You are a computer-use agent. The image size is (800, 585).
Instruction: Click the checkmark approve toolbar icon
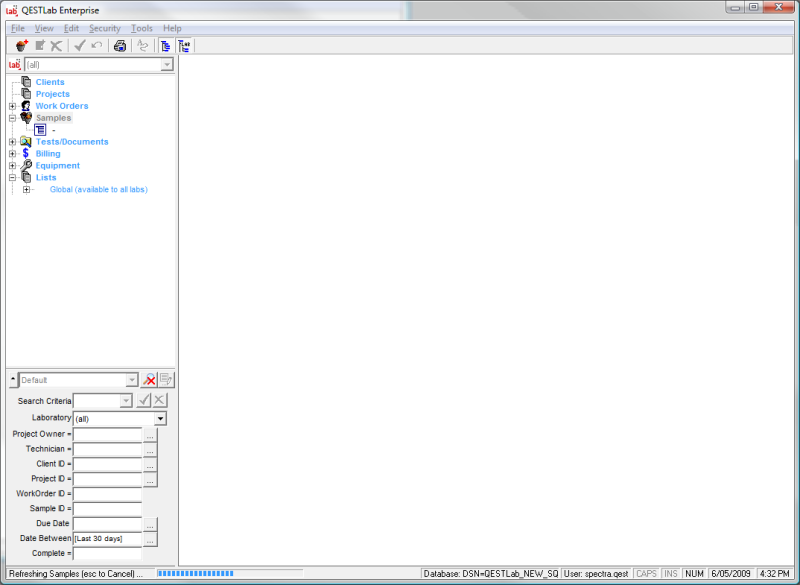(x=79, y=45)
